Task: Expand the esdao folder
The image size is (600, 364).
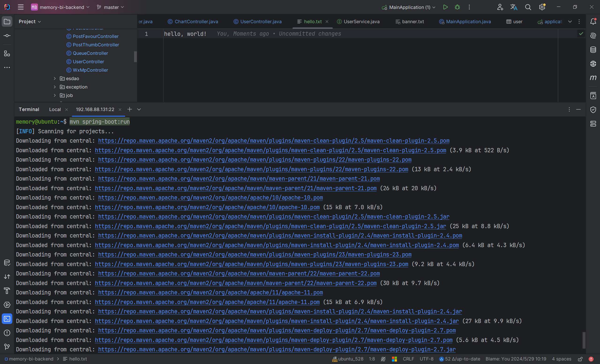Action: pyautogui.click(x=55, y=78)
